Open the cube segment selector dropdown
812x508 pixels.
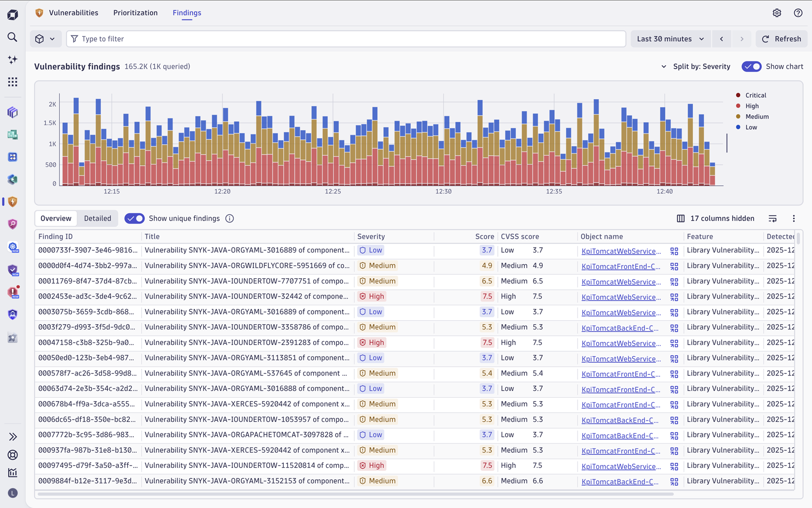pos(45,39)
